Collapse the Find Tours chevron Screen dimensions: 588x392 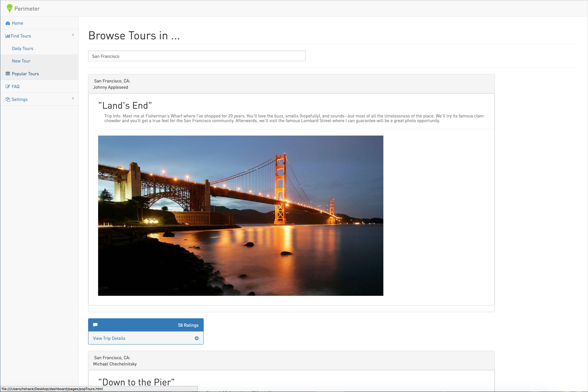coord(73,35)
